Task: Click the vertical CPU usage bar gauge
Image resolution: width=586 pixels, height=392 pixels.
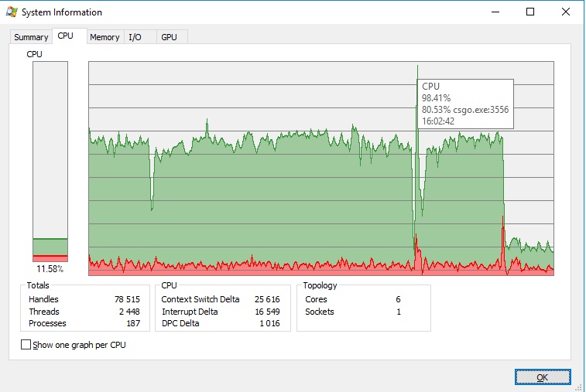Action: click(50, 161)
